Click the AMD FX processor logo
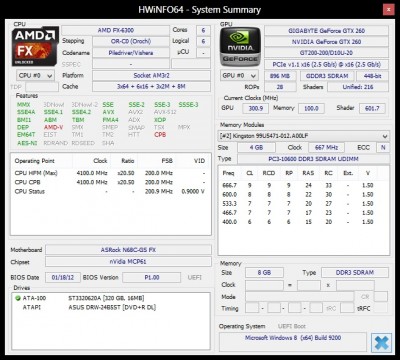 (x=35, y=46)
